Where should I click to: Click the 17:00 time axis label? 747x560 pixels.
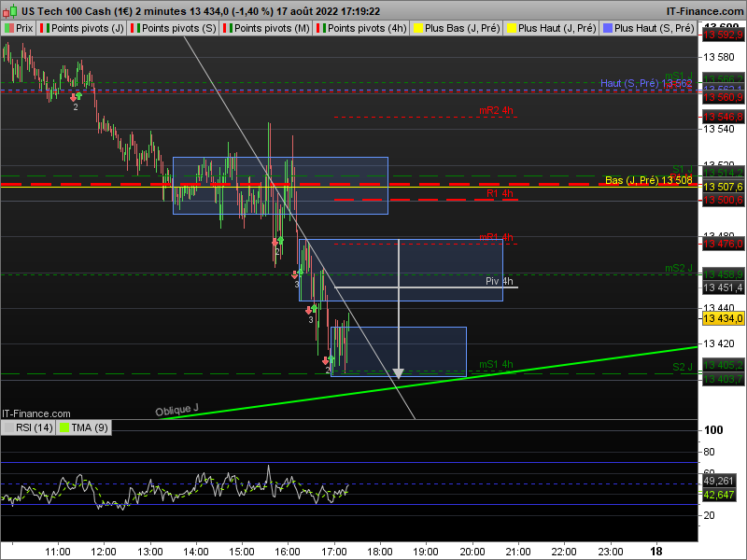click(334, 552)
